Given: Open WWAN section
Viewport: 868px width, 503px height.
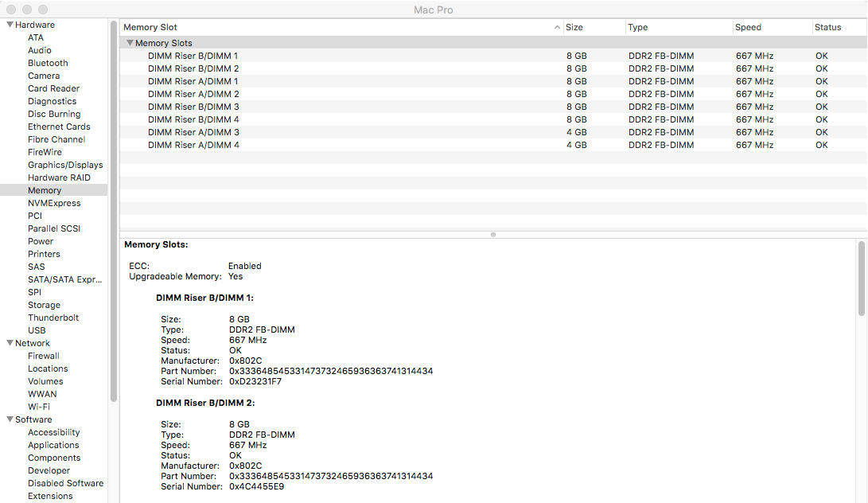Looking at the screenshot, I should pos(42,394).
